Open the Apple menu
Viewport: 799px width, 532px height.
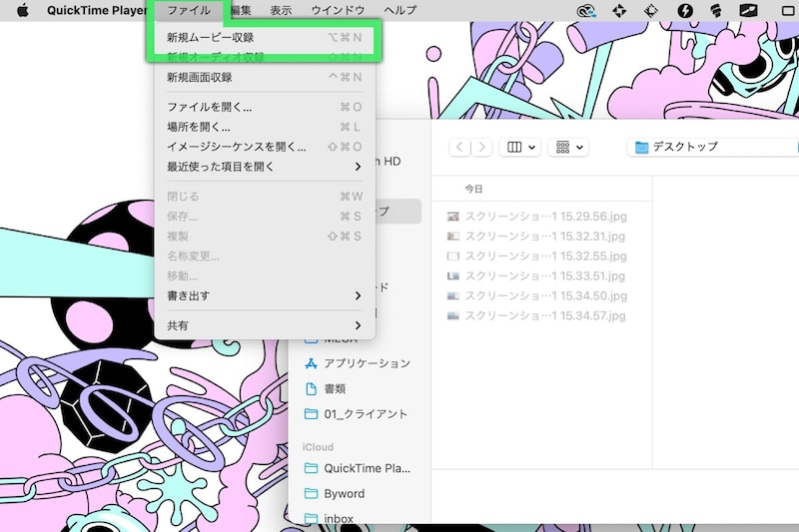click(x=22, y=10)
